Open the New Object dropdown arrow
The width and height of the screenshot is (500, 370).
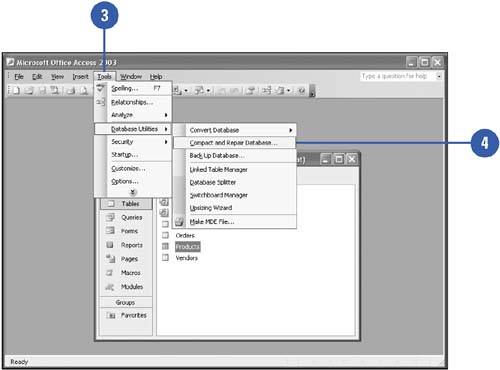point(288,91)
